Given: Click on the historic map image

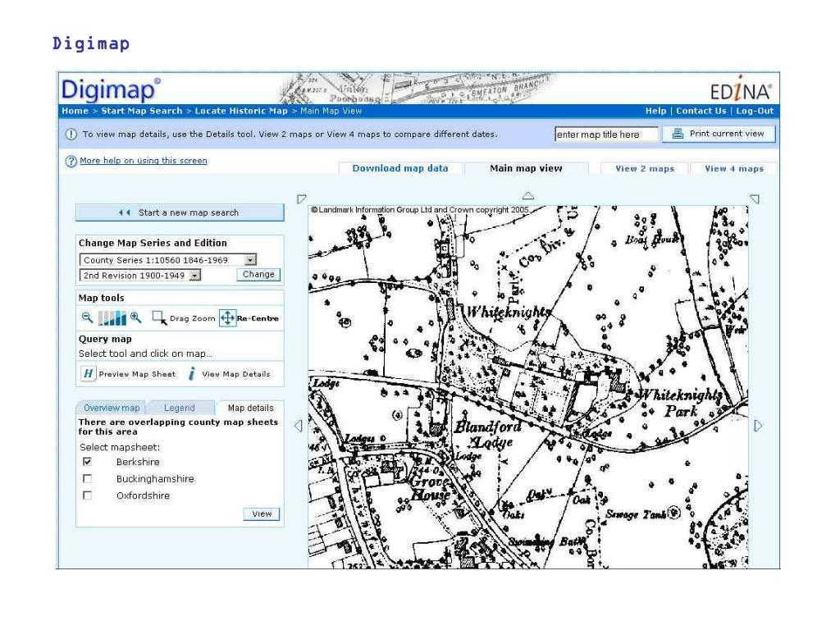Looking at the screenshot, I should [527, 387].
